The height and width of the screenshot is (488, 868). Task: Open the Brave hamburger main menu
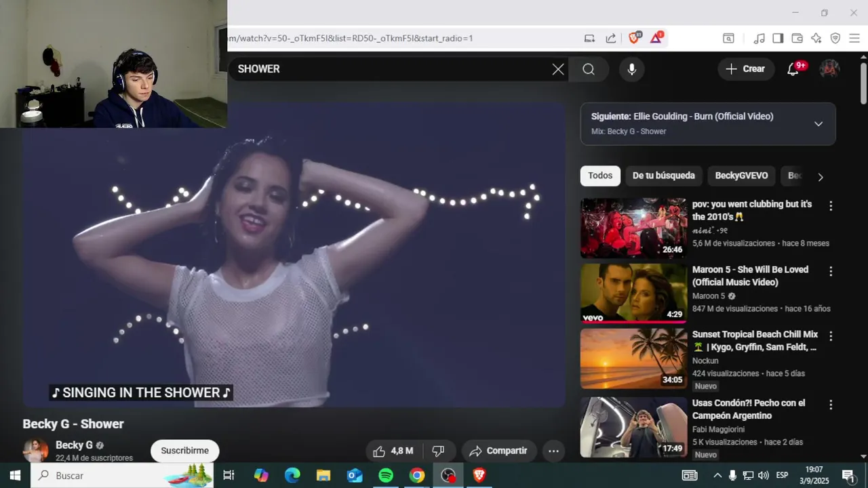(854, 39)
